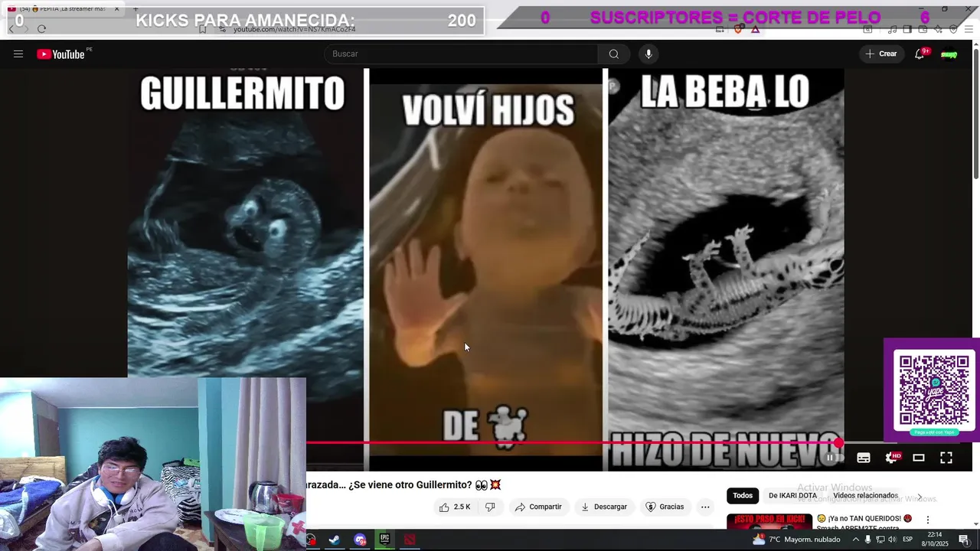This screenshot has height=551, width=980.
Task: Open the Crear menu
Action: pos(881,54)
